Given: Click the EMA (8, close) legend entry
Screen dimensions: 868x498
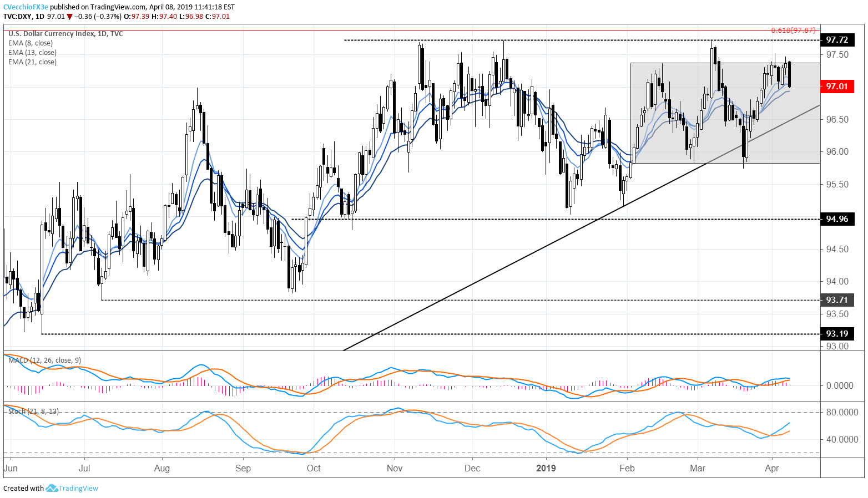Looking at the screenshot, I should 31,43.
